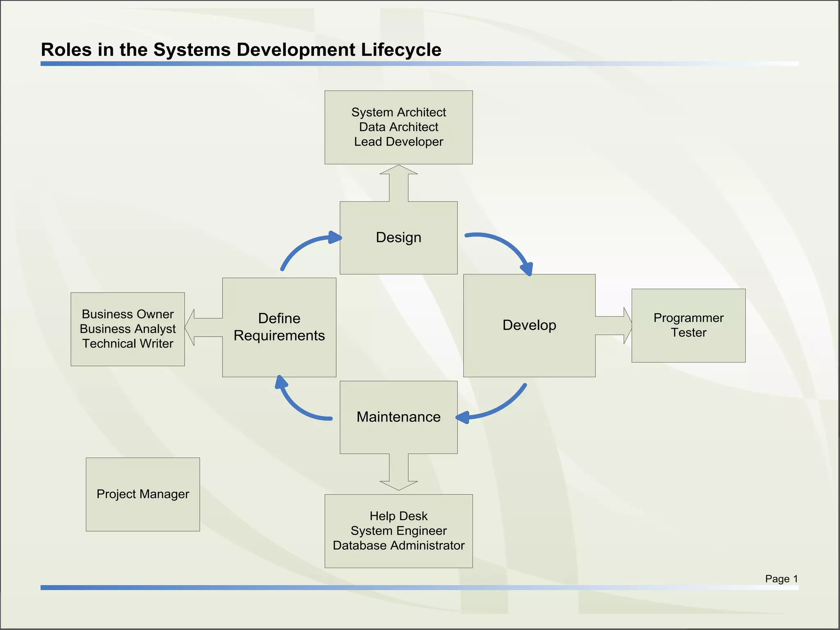
Task: Select the Define Requirements box
Action: (x=279, y=327)
